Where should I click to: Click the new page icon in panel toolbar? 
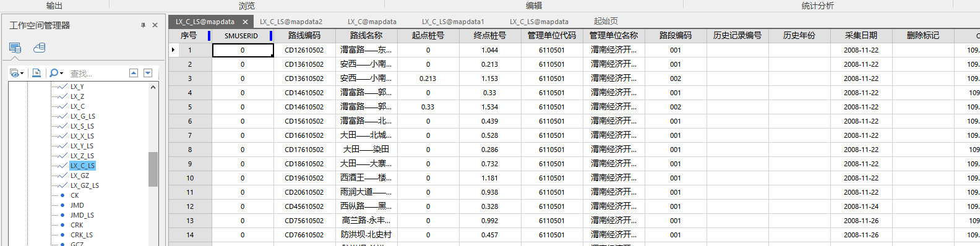37,73
